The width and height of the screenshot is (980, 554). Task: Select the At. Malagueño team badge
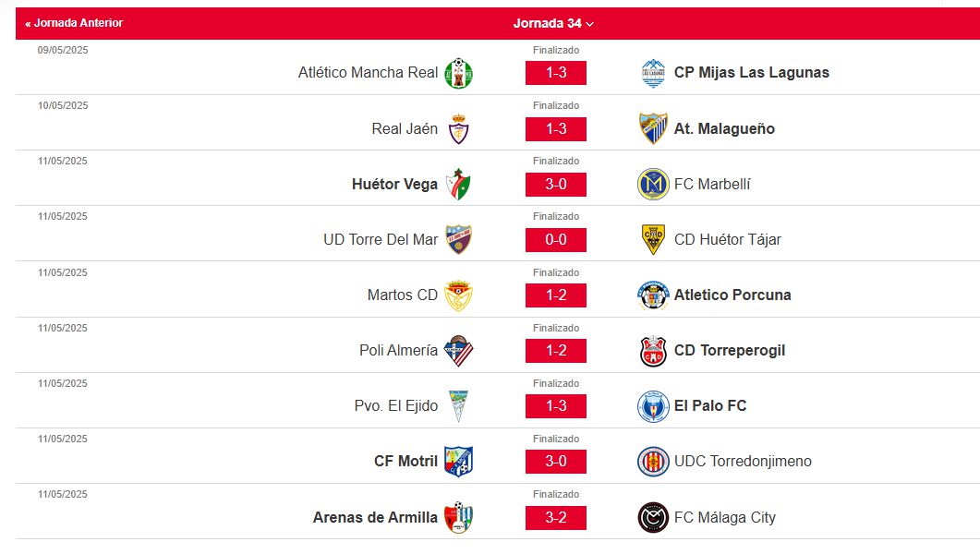click(x=653, y=128)
